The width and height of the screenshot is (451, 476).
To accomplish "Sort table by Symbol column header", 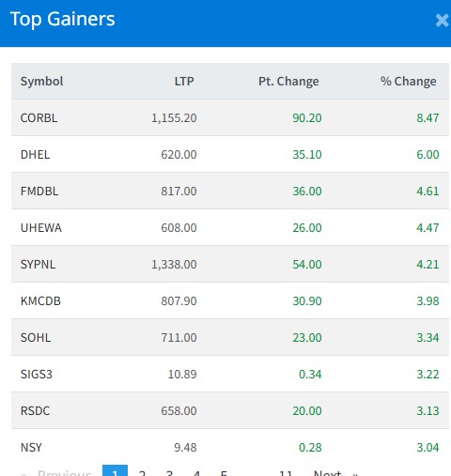I will pyautogui.click(x=41, y=82).
